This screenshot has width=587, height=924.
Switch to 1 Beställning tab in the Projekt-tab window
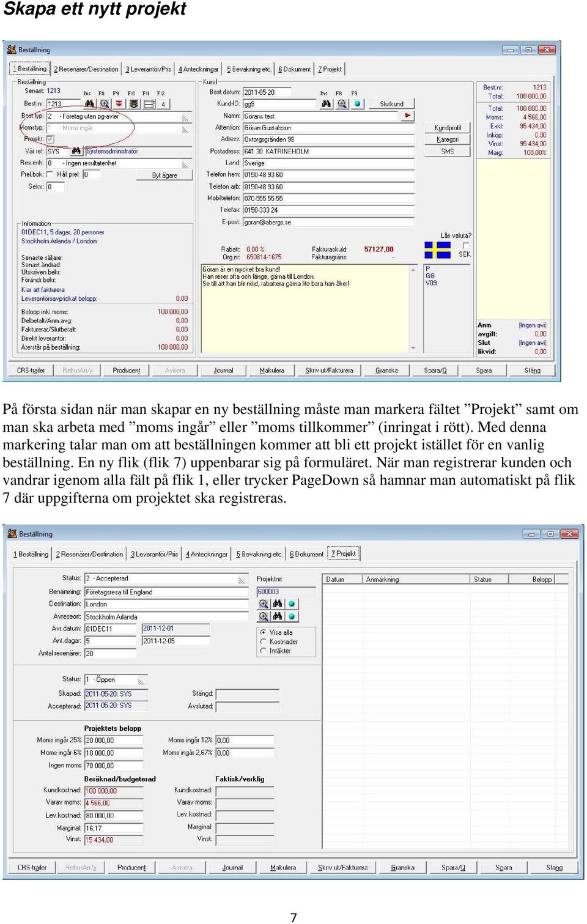pyautogui.click(x=31, y=554)
